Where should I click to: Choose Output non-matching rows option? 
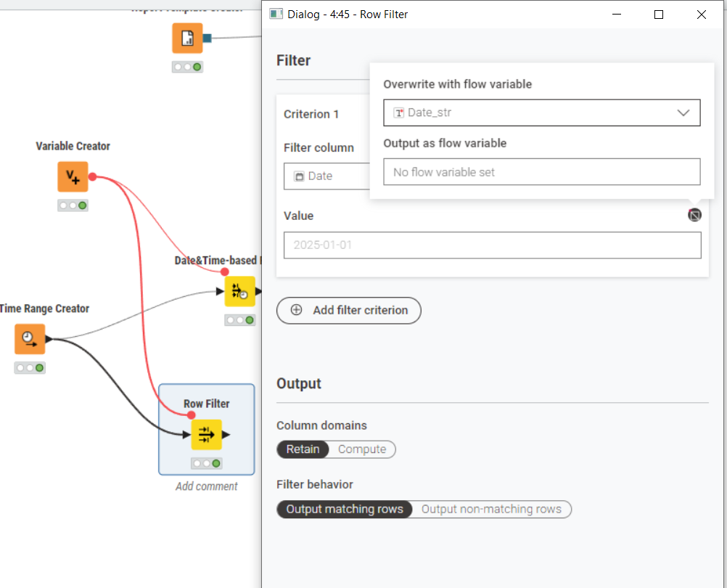[x=491, y=510]
